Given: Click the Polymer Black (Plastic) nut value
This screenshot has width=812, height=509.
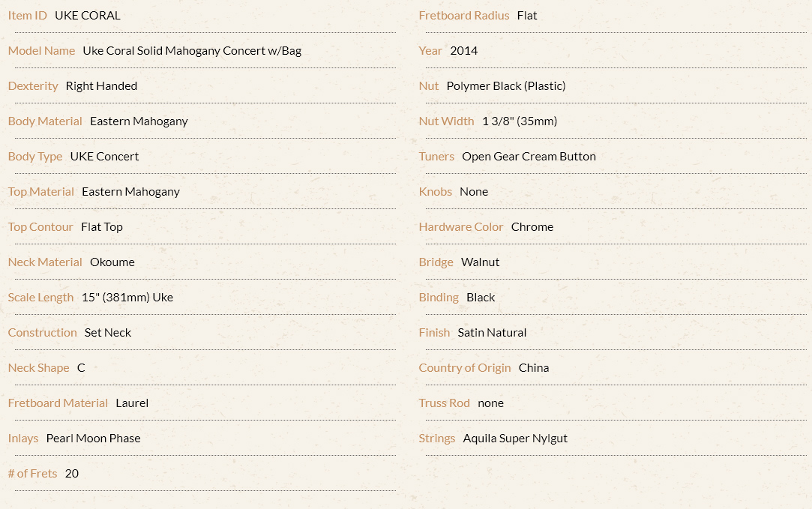Looking at the screenshot, I should [506, 86].
